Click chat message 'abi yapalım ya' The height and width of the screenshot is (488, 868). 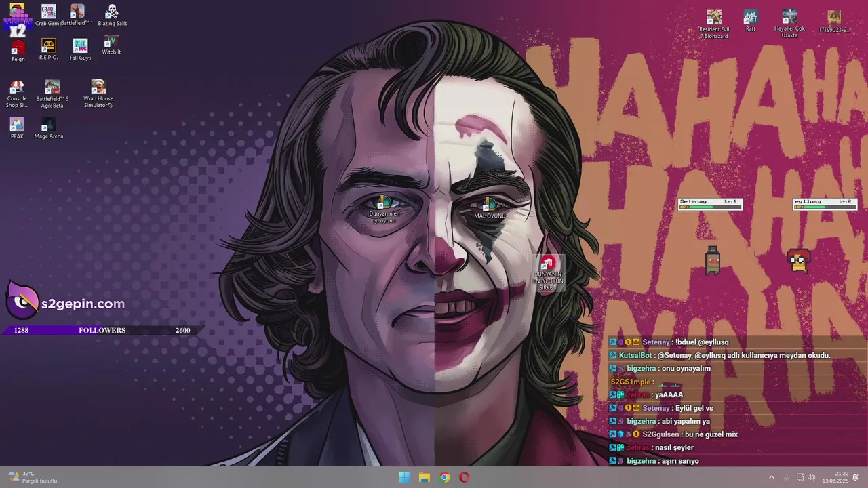(686, 422)
